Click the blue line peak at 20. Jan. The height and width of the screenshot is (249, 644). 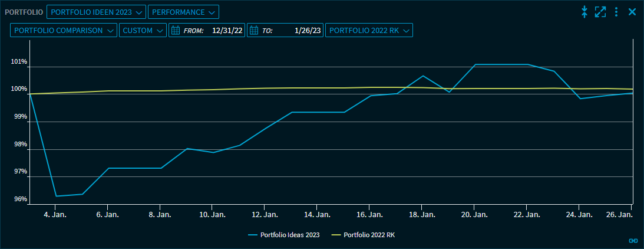(x=475, y=64)
